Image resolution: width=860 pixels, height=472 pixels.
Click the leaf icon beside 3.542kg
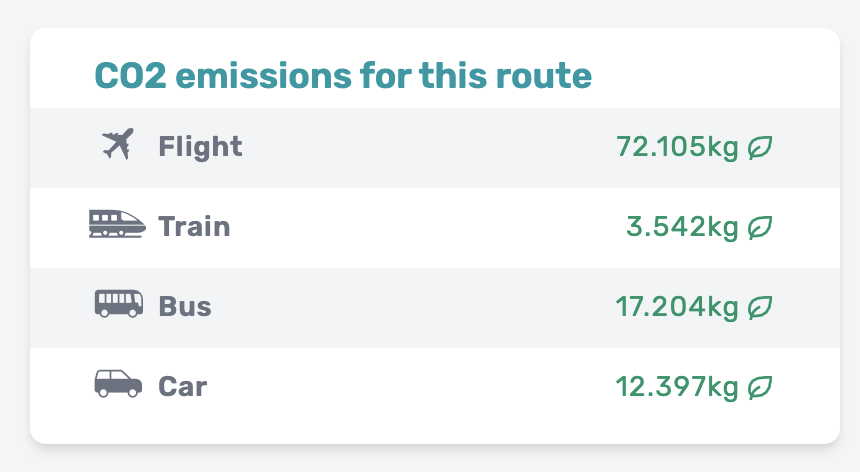pos(760,228)
